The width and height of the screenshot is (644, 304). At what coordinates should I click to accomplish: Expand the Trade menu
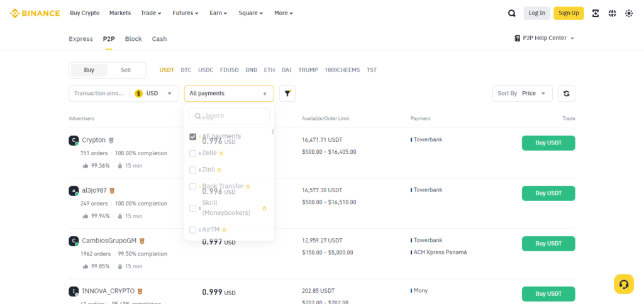(151, 13)
